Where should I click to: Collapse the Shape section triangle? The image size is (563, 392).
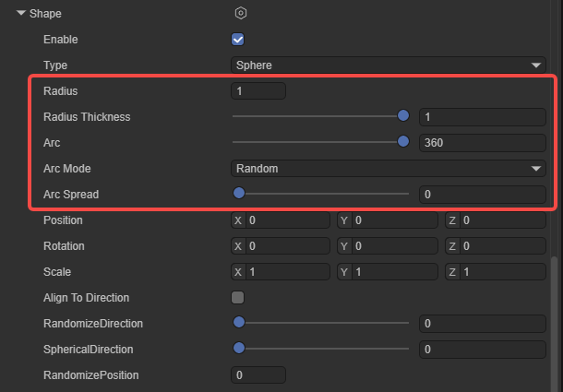[20, 14]
